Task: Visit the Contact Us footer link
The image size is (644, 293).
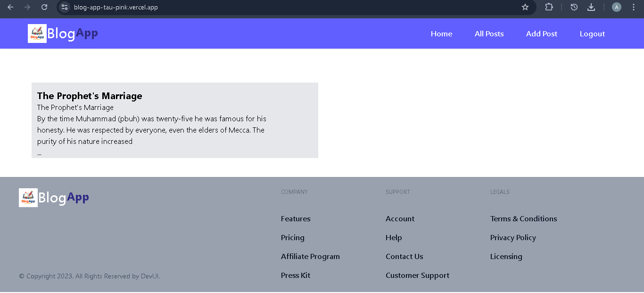Action: [x=404, y=257]
